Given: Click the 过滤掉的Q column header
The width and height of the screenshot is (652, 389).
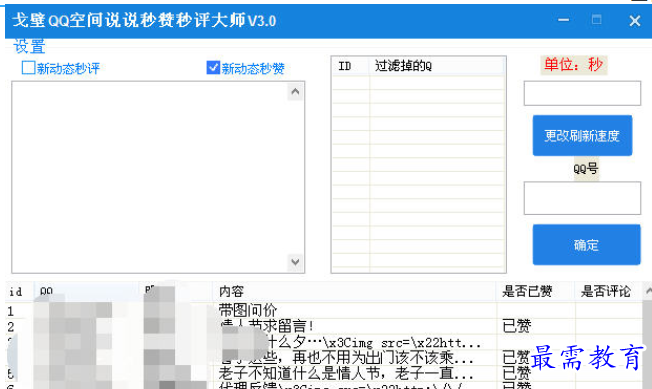Looking at the screenshot, I should tap(437, 66).
